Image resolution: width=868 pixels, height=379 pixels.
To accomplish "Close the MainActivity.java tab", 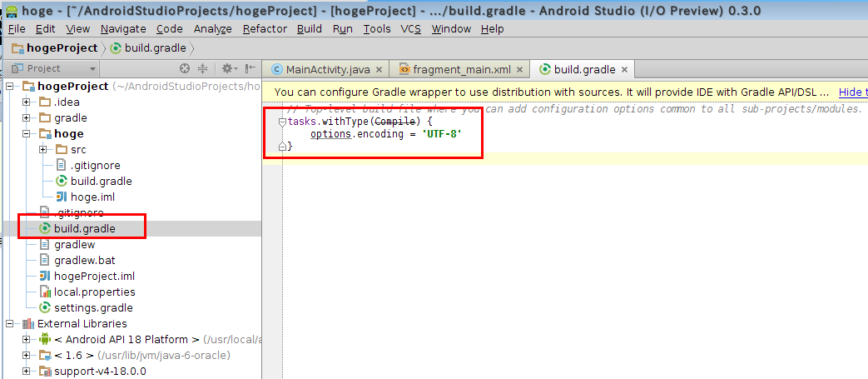I will coord(379,69).
